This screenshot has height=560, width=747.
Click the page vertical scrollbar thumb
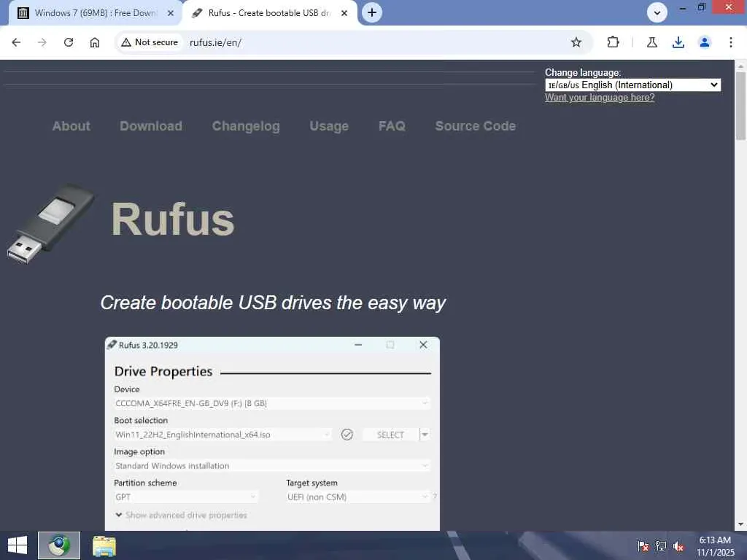coord(740,105)
